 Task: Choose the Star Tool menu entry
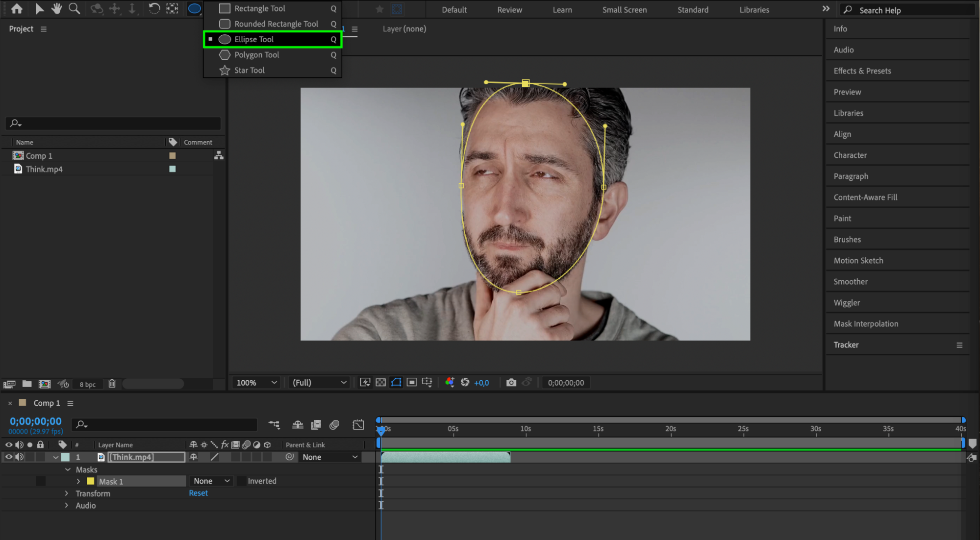[250, 70]
